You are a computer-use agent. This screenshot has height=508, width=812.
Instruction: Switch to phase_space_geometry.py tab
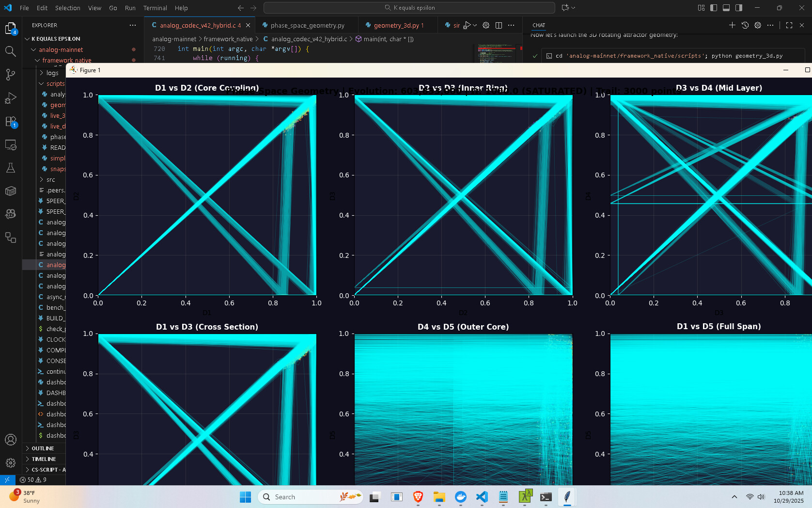click(307, 25)
